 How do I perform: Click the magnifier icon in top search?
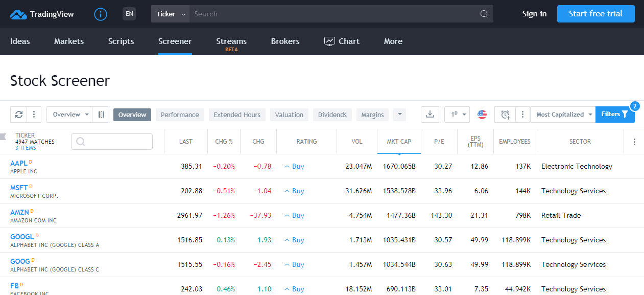[x=484, y=14]
